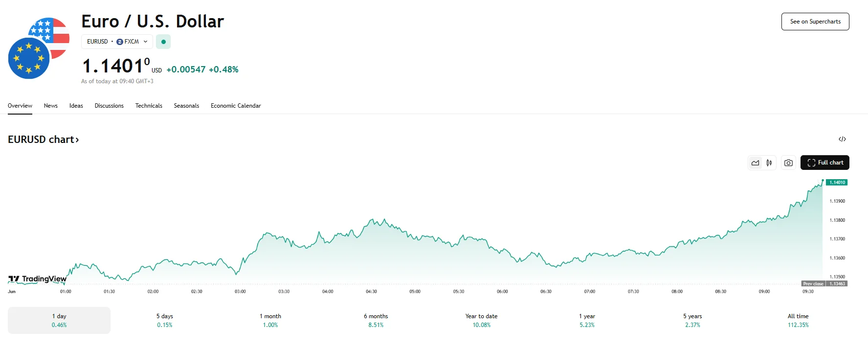Select the 5 days range

165,320
